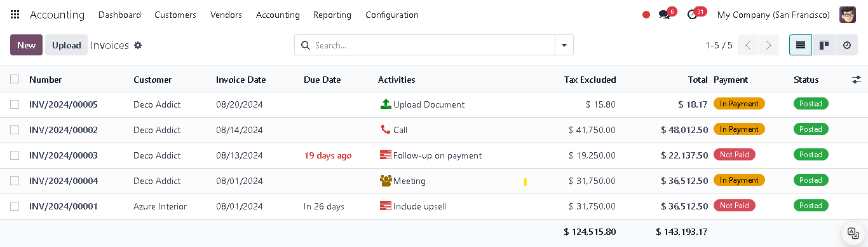Open the apps grid menu icon
Viewport: 868px width, 247px height.
15,15
